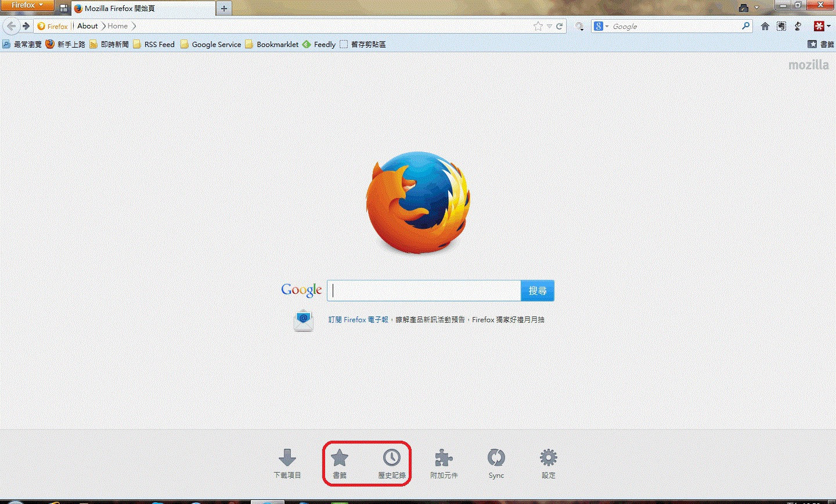836x504 pixels.
Task: Click the mozilla wordmark link
Action: (808, 65)
